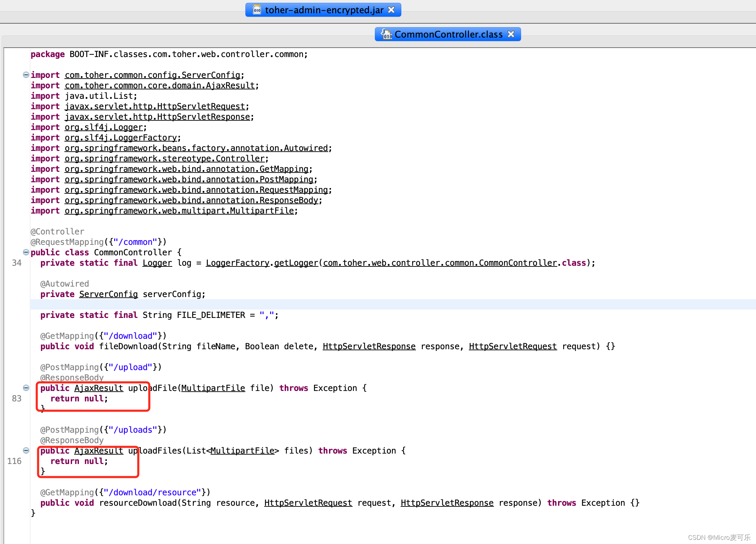Open MultipartFile link in uploadFiles parameter

(x=243, y=450)
